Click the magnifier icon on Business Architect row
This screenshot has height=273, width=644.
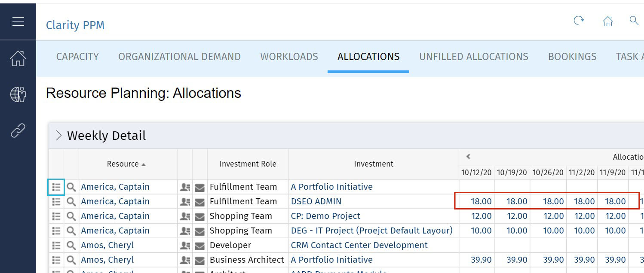click(71, 260)
